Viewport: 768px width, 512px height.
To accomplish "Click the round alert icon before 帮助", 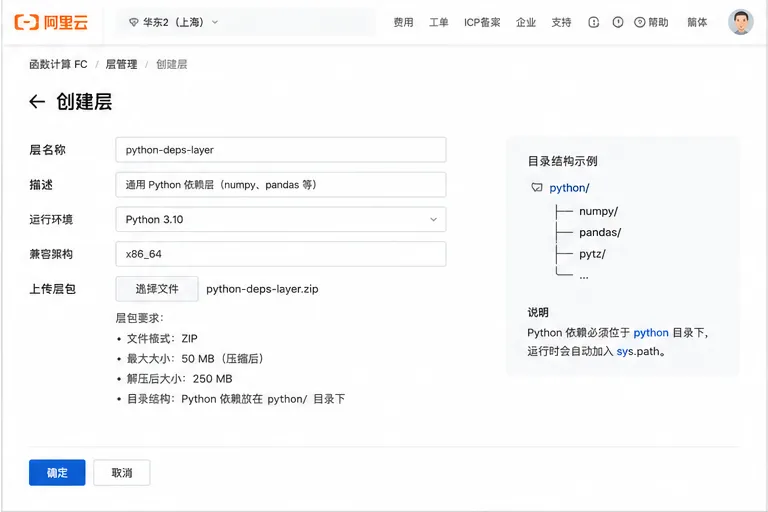I will (618, 22).
